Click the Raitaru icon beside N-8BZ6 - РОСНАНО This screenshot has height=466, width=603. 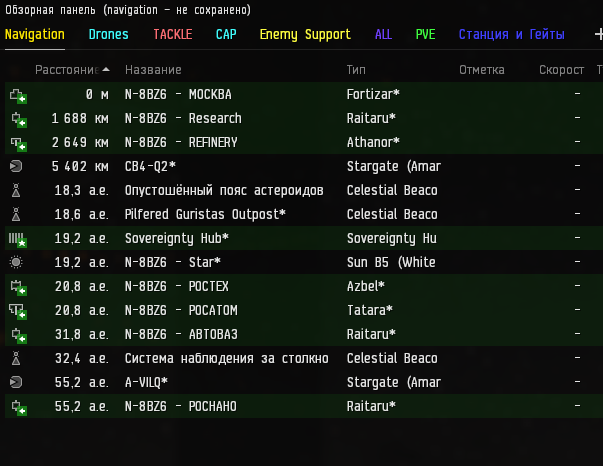pos(18,408)
